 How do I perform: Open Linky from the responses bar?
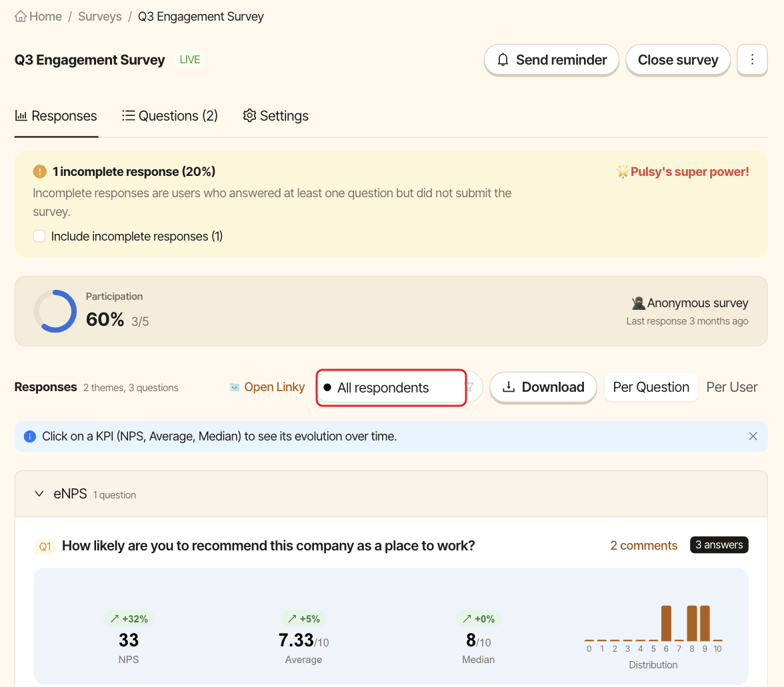pos(267,387)
